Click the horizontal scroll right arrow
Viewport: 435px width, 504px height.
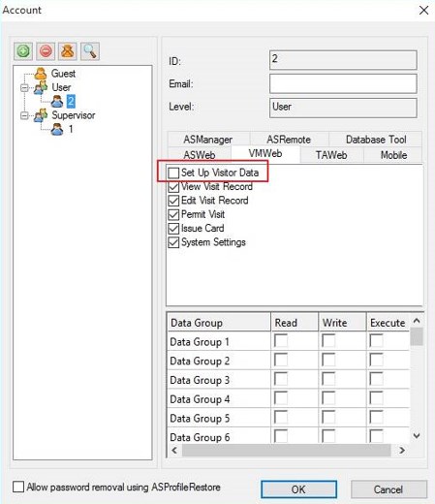pos(402,450)
